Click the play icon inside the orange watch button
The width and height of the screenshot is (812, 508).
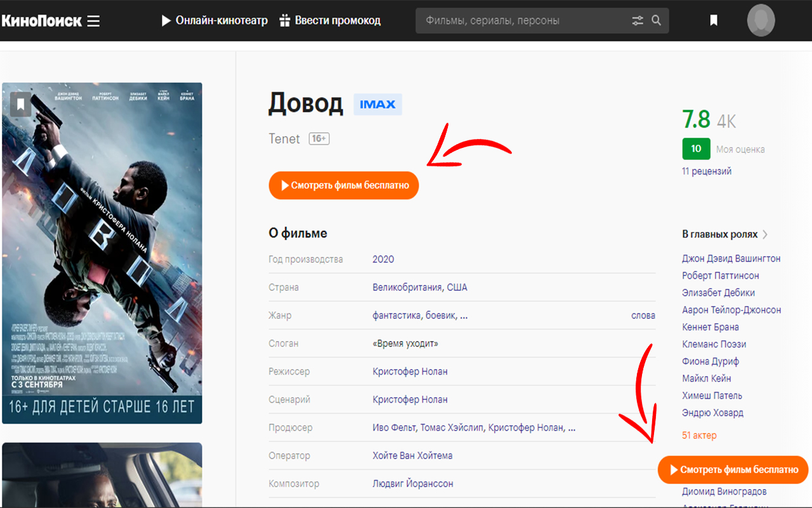[x=287, y=185]
